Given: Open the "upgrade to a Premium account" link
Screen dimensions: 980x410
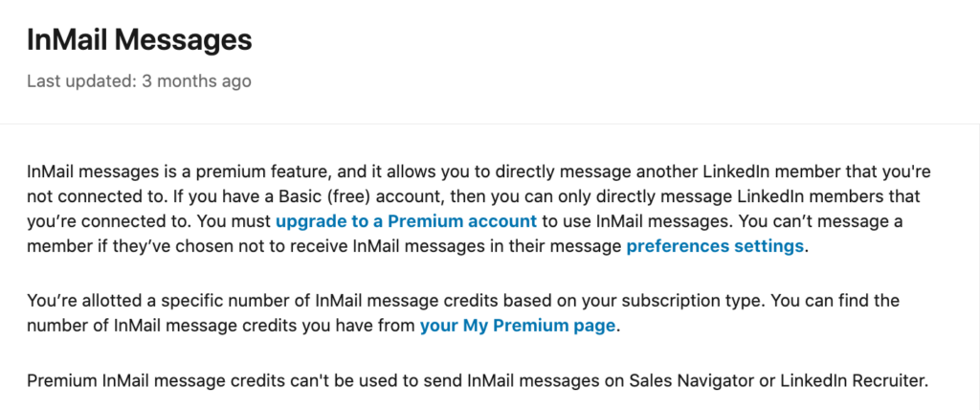Looking at the screenshot, I should (406, 221).
